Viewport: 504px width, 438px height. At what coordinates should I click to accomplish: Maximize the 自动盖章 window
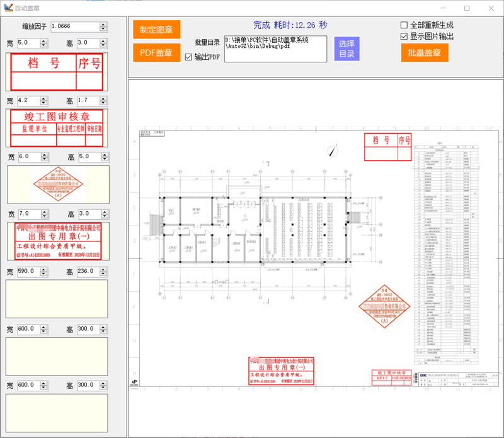[467, 8]
